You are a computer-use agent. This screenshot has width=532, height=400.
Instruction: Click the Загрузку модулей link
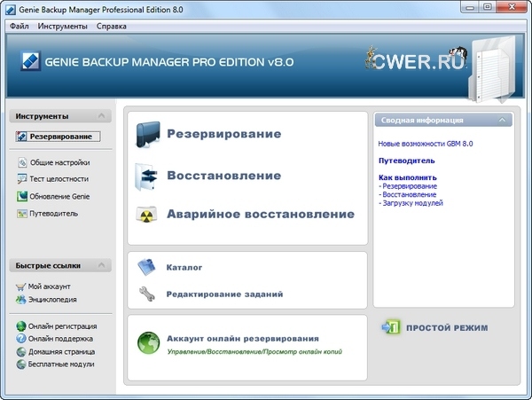[412, 203]
